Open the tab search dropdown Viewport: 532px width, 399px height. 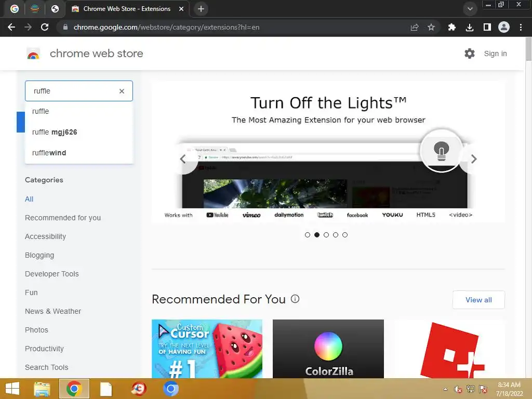[x=470, y=9]
